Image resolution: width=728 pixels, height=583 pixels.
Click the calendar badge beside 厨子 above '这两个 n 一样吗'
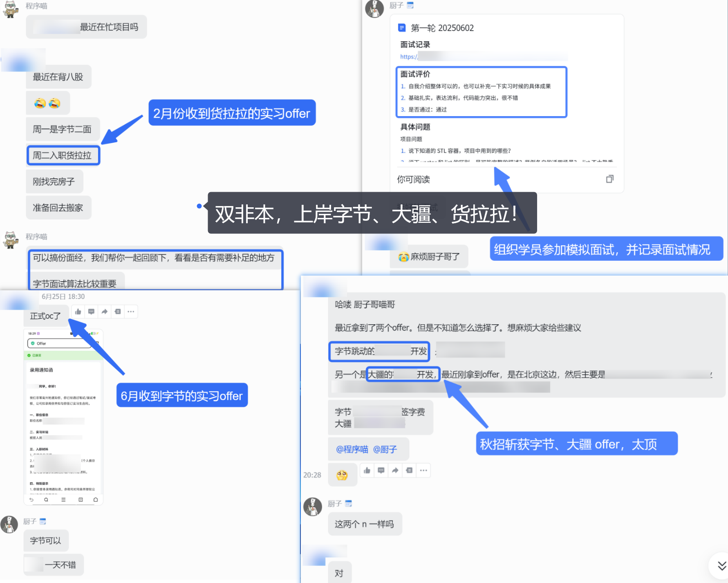pos(348,504)
